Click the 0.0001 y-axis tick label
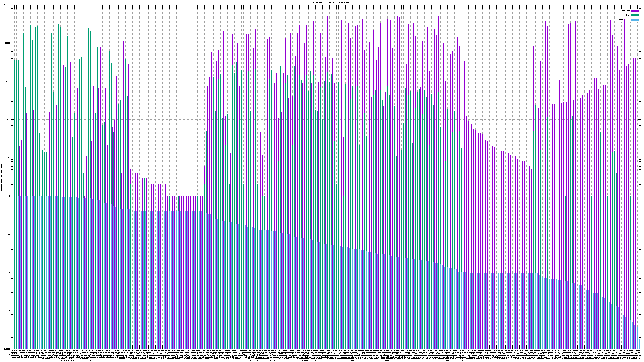 [x=7, y=349]
